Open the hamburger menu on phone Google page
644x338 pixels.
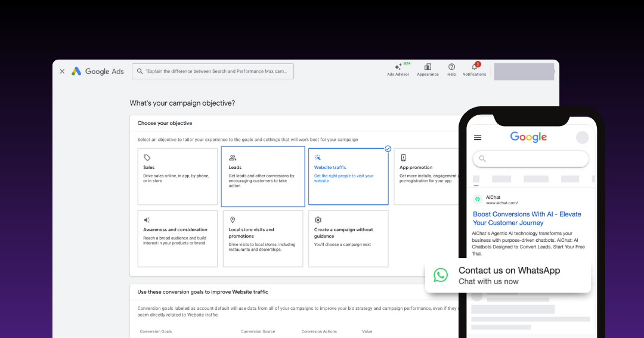point(478,137)
